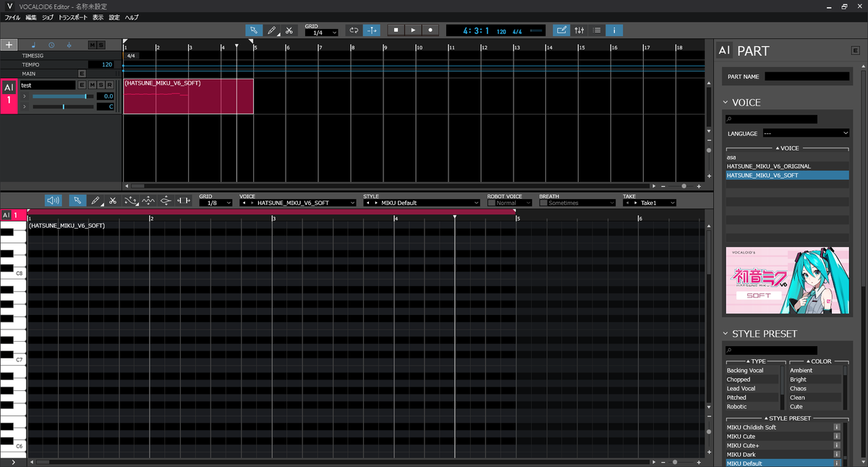The image size is (868, 467).
Task: Open the ファイル menu
Action: [x=12, y=17]
